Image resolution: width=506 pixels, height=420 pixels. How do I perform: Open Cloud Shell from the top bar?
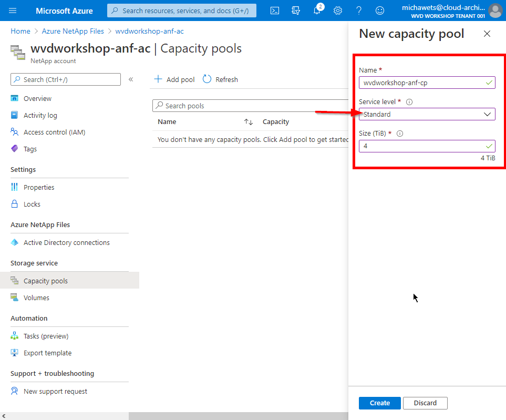(275, 11)
